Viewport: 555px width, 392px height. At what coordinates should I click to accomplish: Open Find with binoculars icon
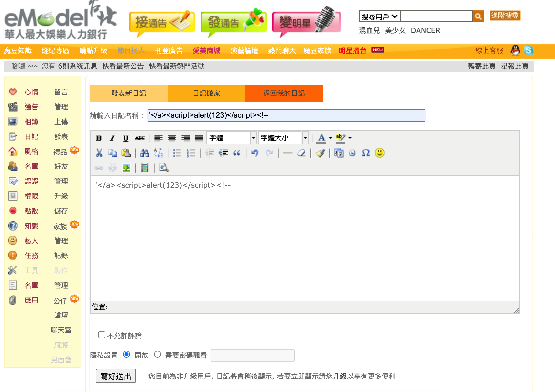pos(145,153)
